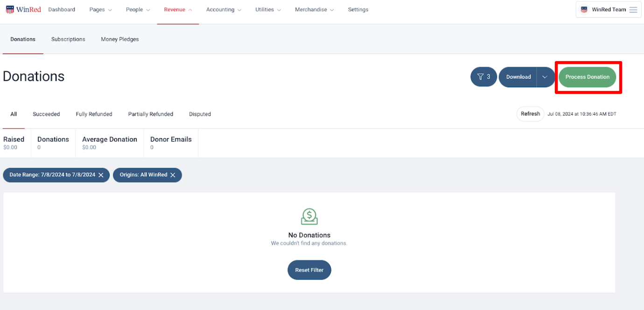The image size is (644, 310).
Task: Open the Money Pledges tab
Action: (x=119, y=39)
